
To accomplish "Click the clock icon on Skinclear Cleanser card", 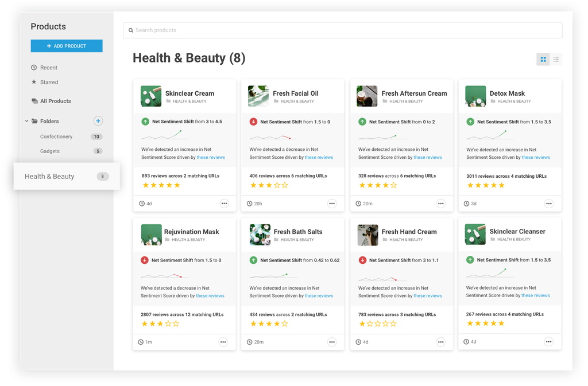I will pos(467,342).
